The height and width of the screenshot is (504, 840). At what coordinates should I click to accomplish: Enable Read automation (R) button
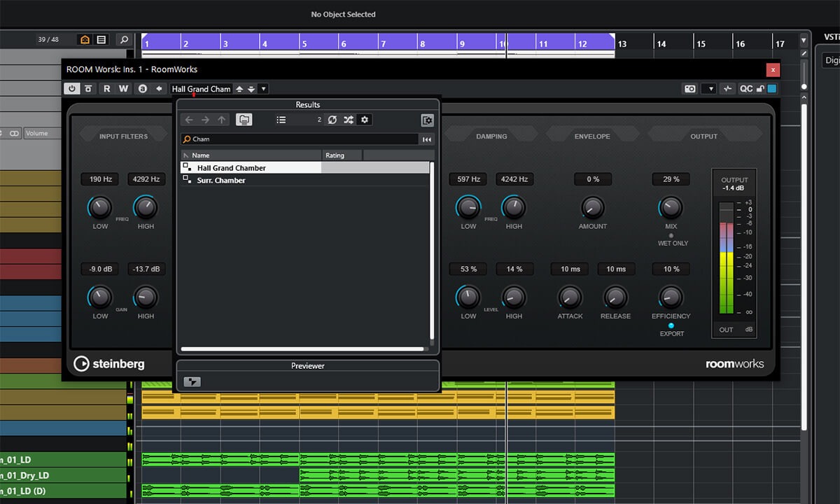click(x=107, y=89)
